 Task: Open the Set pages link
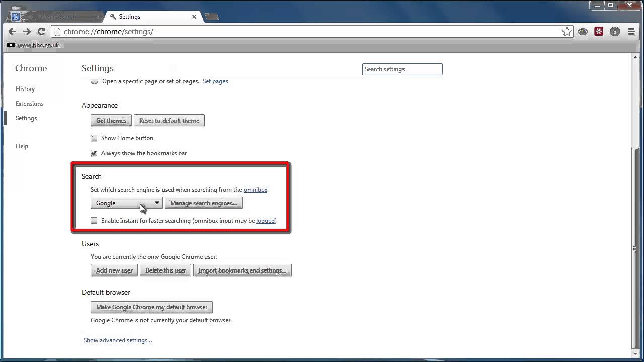point(215,81)
